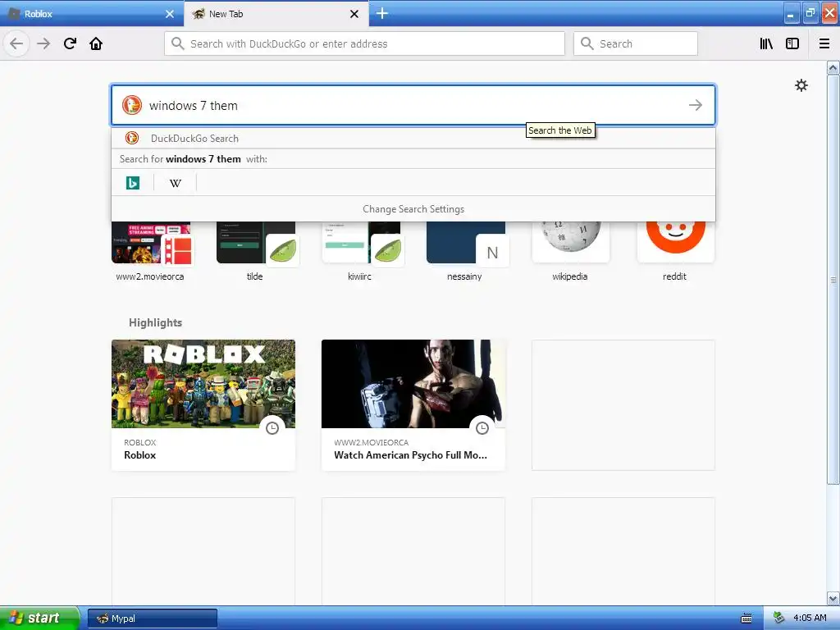Select Mypal taskbar button
This screenshot has height=630, width=840.
(x=153, y=619)
